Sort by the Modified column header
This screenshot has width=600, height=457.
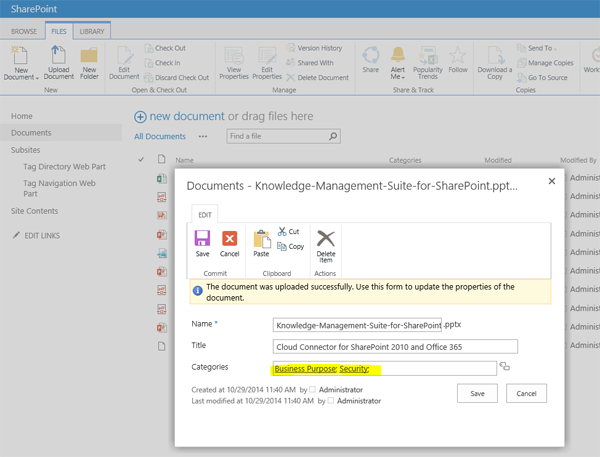498,160
